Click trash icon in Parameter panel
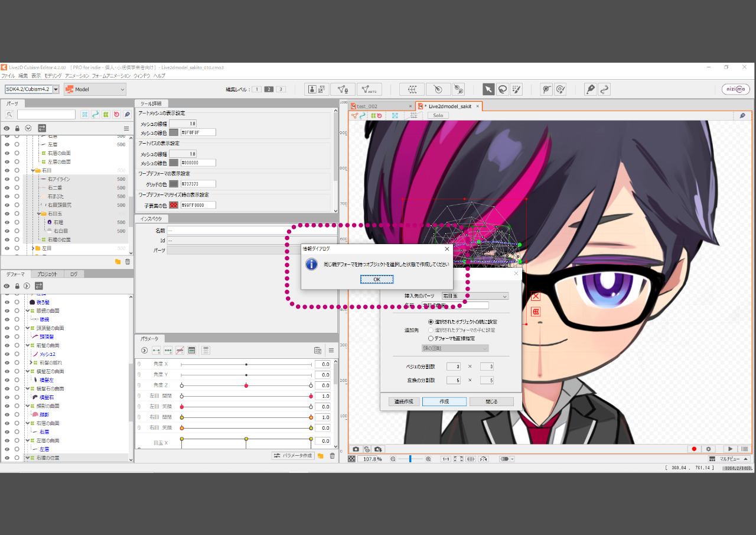 tap(332, 456)
